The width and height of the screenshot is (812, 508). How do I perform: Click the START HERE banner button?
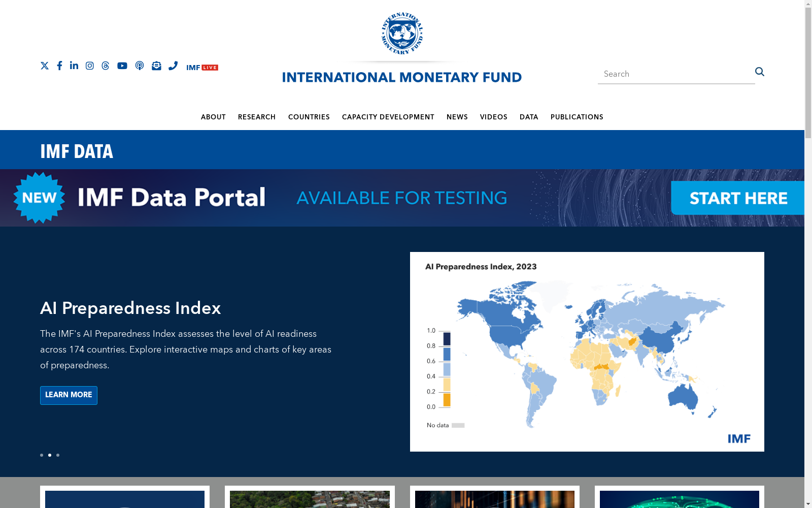[738, 198]
